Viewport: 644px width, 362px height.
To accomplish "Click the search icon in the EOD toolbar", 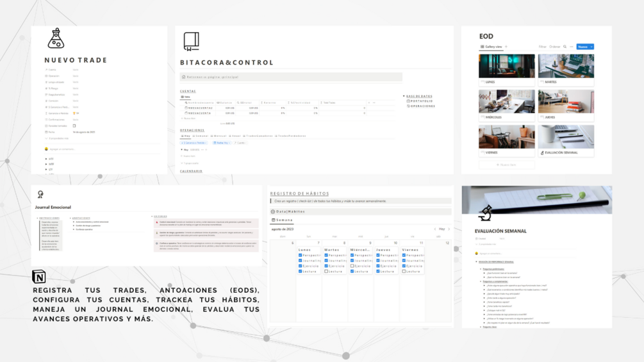I will (x=565, y=47).
